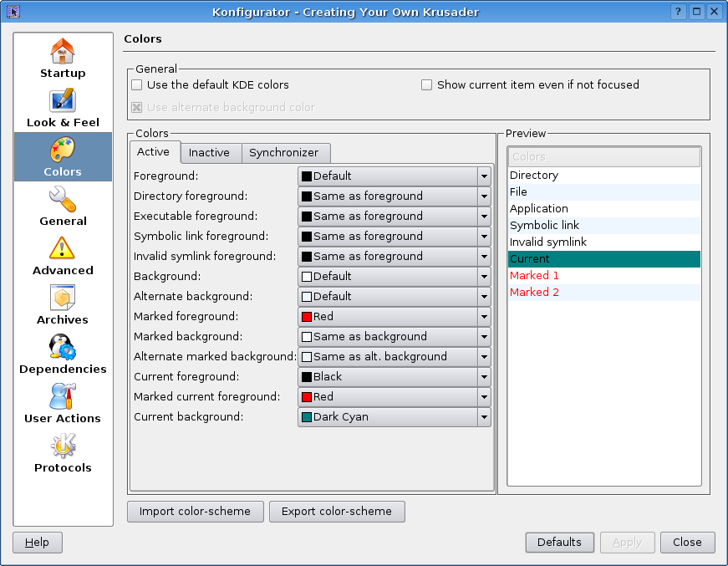This screenshot has width=728, height=566.
Task: Open the Advanced warning triangle icon
Action: point(62,248)
